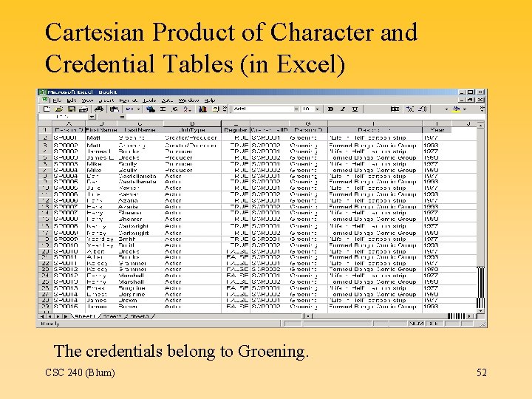The image size is (532, 399).
Task: Click the Edit Formula equals button
Action: click(x=122, y=117)
